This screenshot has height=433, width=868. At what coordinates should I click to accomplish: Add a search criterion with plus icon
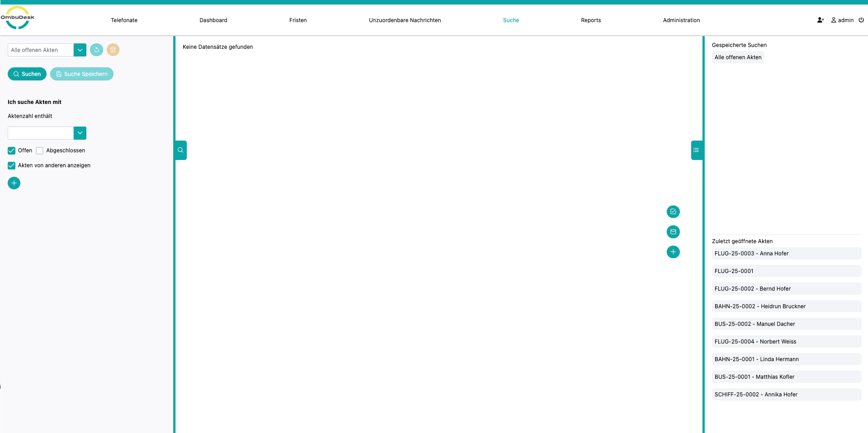click(x=14, y=183)
